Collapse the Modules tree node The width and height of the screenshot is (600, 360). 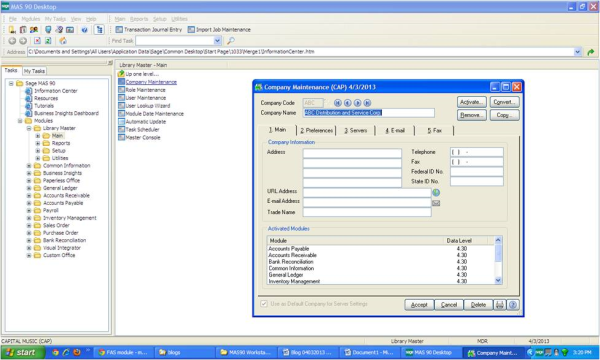point(20,121)
